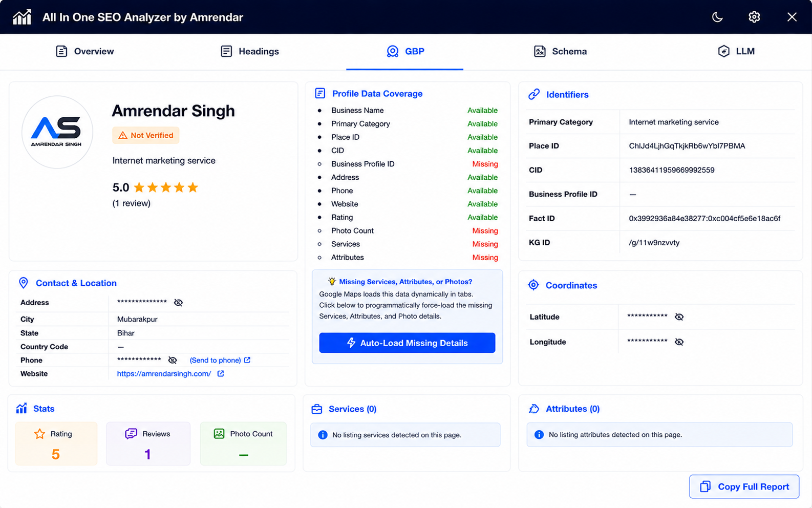Click the Send to phone external icon
This screenshot has height=508, width=812.
pos(247,360)
